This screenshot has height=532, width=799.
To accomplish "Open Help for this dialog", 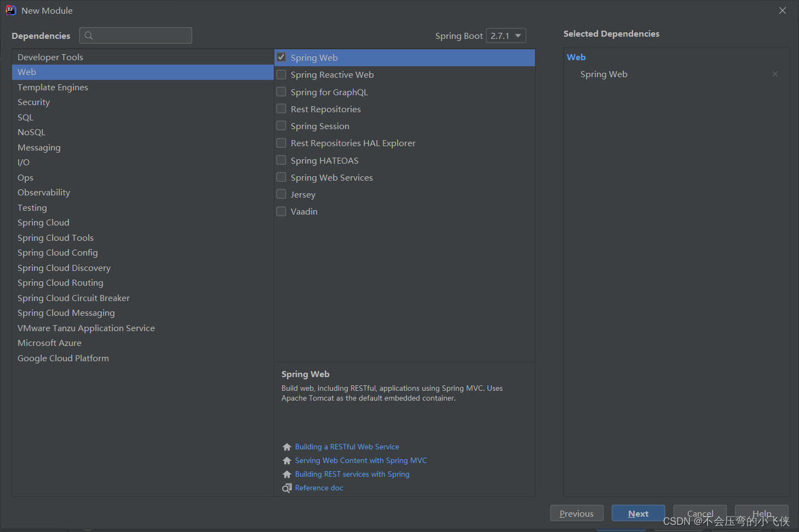I will [762, 513].
